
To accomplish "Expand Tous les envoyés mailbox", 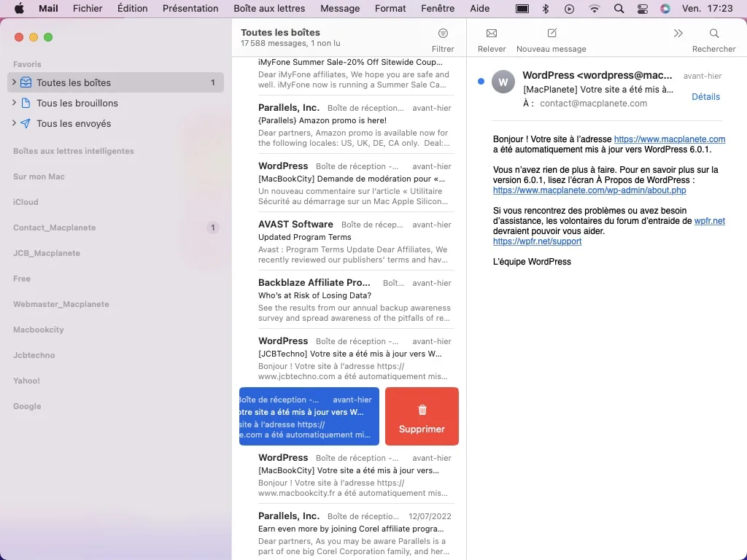I will (x=13, y=123).
